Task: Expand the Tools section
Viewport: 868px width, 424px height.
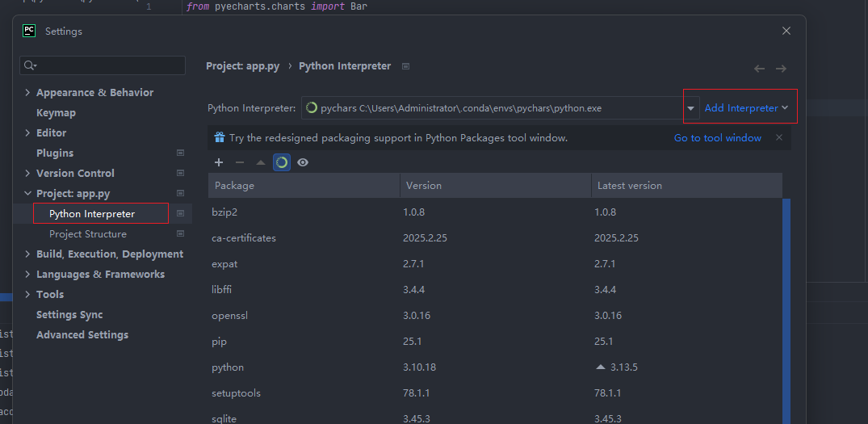Action: pos(27,295)
